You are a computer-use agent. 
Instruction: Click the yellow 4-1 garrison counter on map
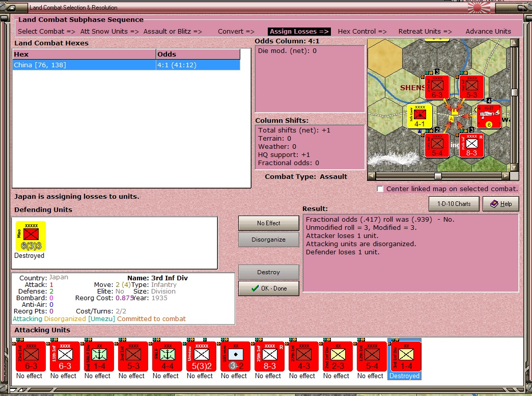point(419,117)
